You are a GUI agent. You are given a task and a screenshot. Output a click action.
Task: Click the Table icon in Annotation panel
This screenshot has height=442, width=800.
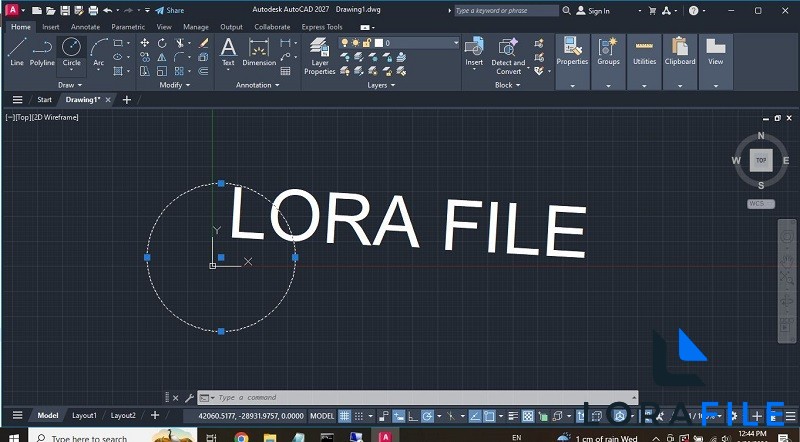click(286, 71)
